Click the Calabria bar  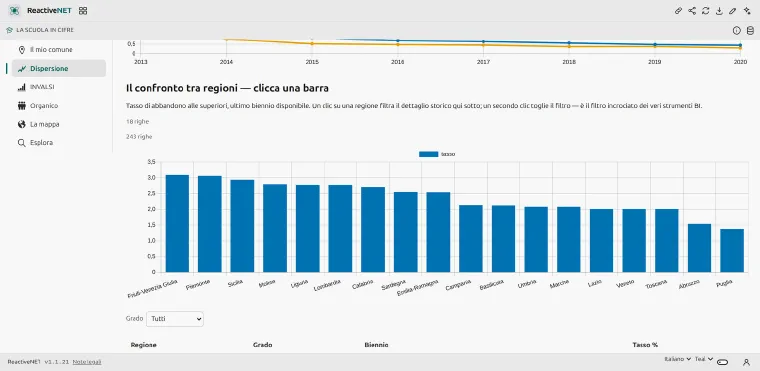click(x=373, y=229)
